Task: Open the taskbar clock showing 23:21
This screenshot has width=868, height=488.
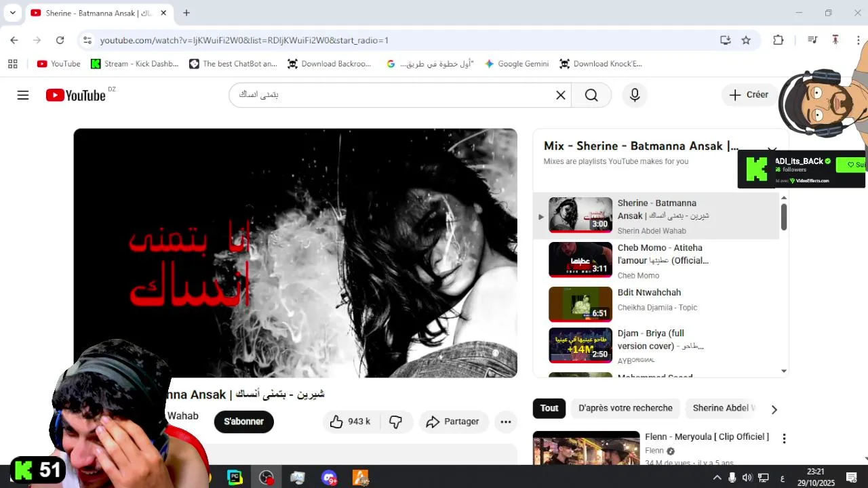Action: (x=816, y=476)
